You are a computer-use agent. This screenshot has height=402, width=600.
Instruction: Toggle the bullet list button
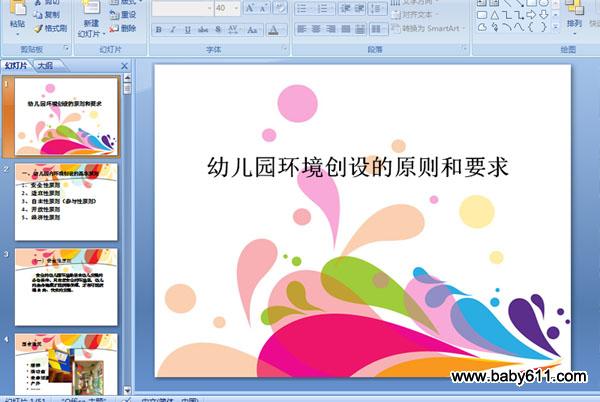pyautogui.click(x=304, y=8)
